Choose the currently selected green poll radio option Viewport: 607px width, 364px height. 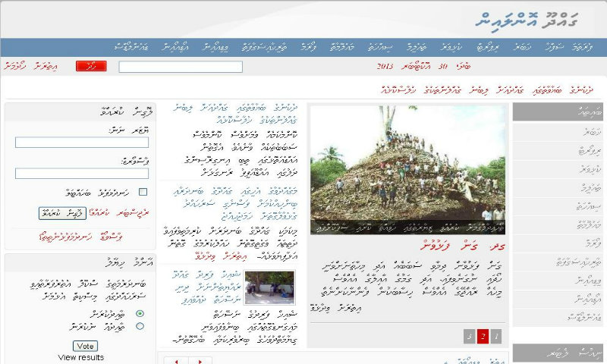140,313
